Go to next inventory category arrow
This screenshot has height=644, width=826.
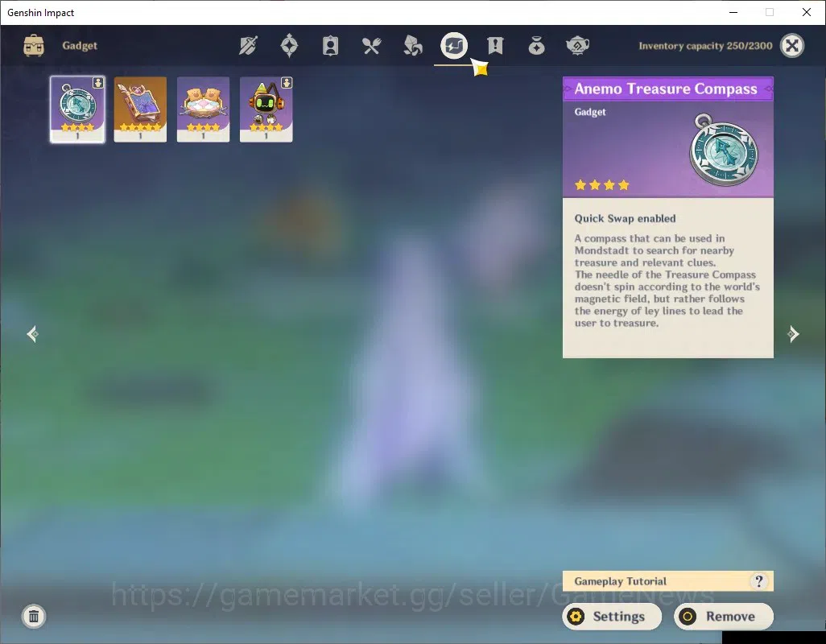pyautogui.click(x=793, y=334)
